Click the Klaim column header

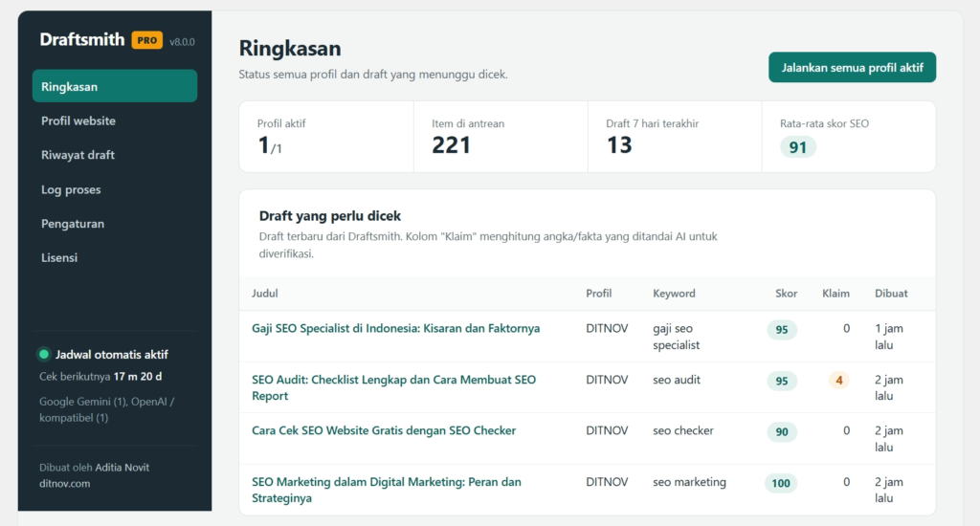(835, 294)
